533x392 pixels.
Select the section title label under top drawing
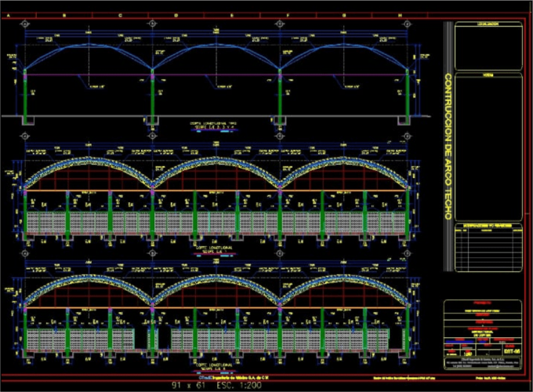tap(206, 126)
